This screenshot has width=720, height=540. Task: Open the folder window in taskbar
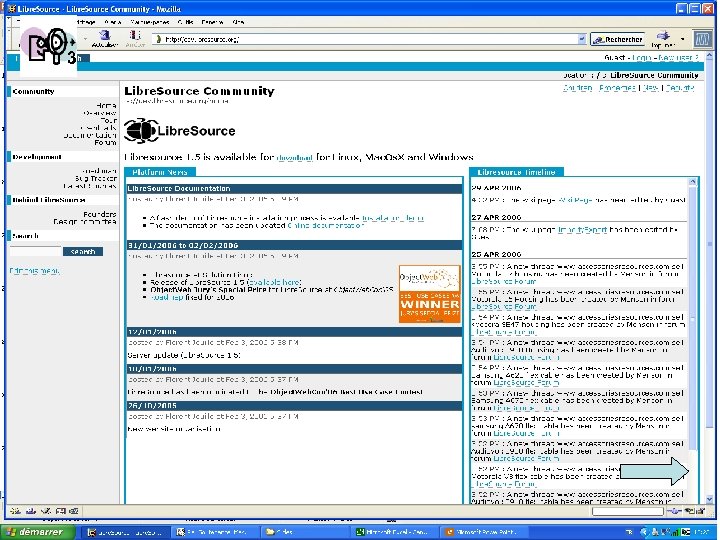coord(305,532)
